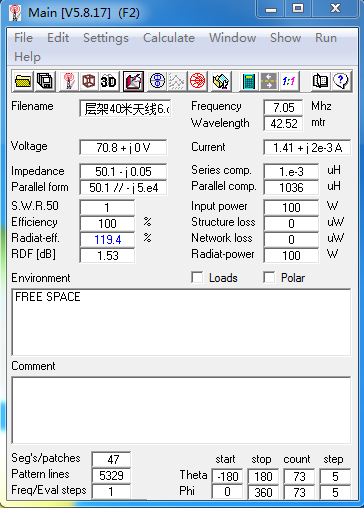Click the Input power field
Screen dimensions: 364x508
pos(291,207)
